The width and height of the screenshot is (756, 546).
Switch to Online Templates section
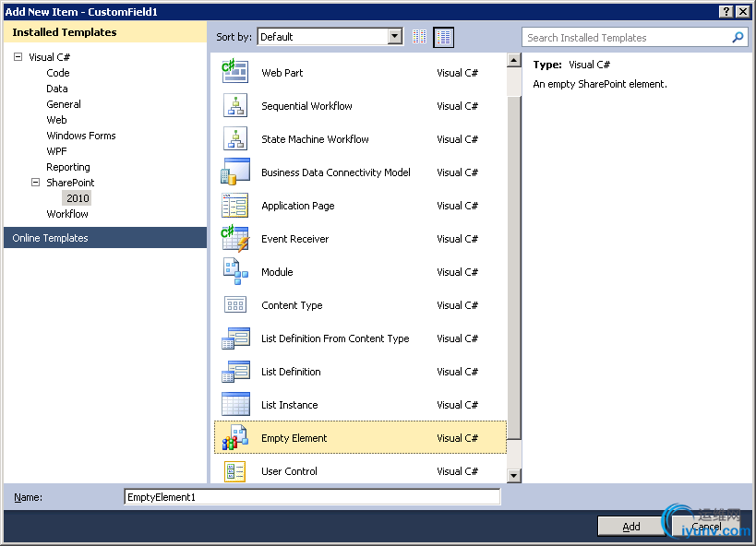(x=105, y=238)
